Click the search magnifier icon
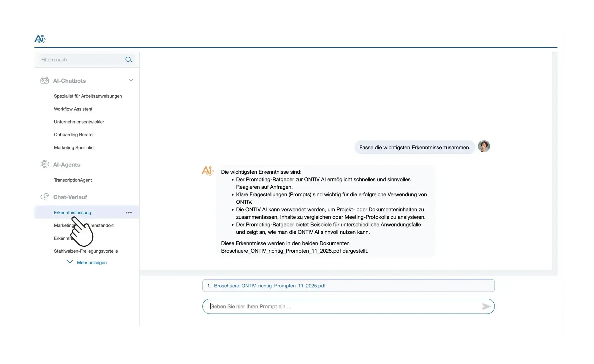The image size is (594, 364). pos(129,60)
